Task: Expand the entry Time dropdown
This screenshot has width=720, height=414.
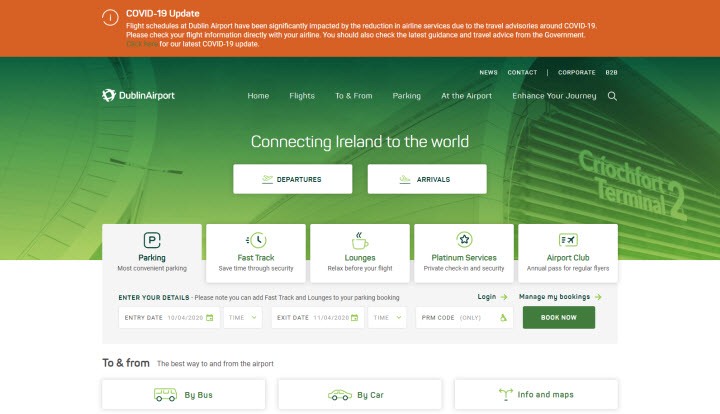Action: tap(243, 318)
